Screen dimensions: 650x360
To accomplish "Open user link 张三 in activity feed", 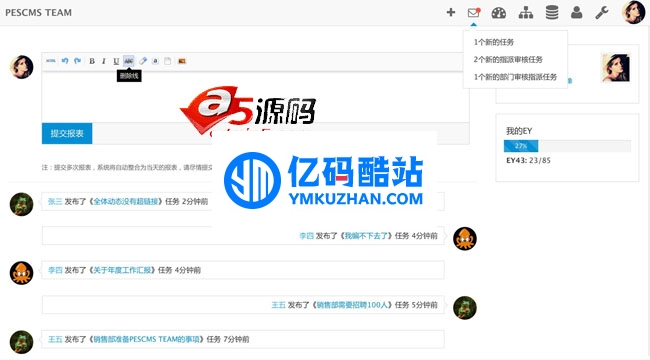I will [x=55, y=201].
